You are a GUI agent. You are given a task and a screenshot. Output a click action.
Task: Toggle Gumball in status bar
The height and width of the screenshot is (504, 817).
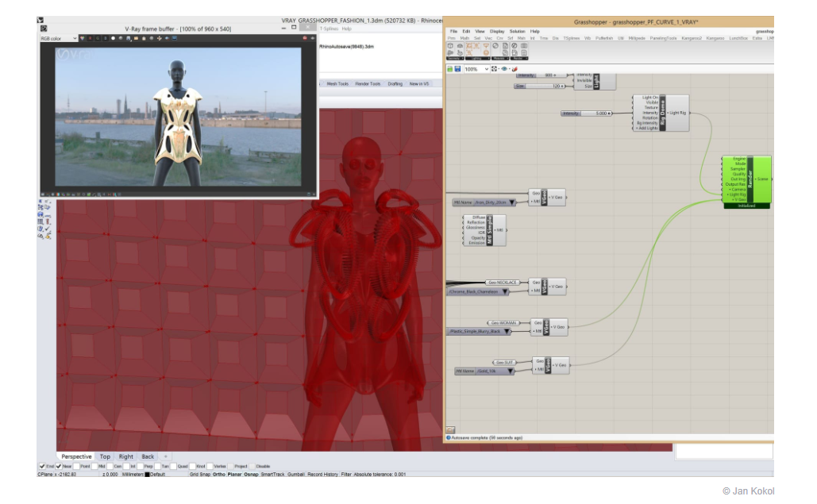tap(296, 475)
